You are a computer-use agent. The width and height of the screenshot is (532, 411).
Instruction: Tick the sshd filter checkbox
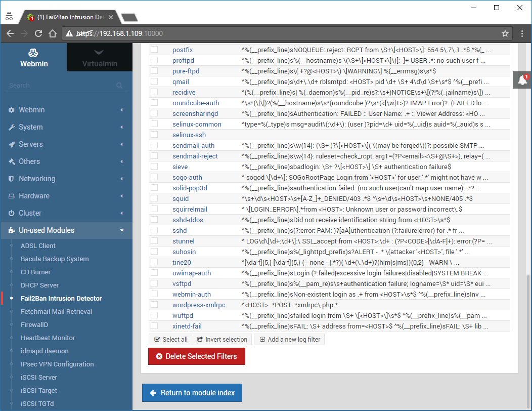click(x=154, y=230)
